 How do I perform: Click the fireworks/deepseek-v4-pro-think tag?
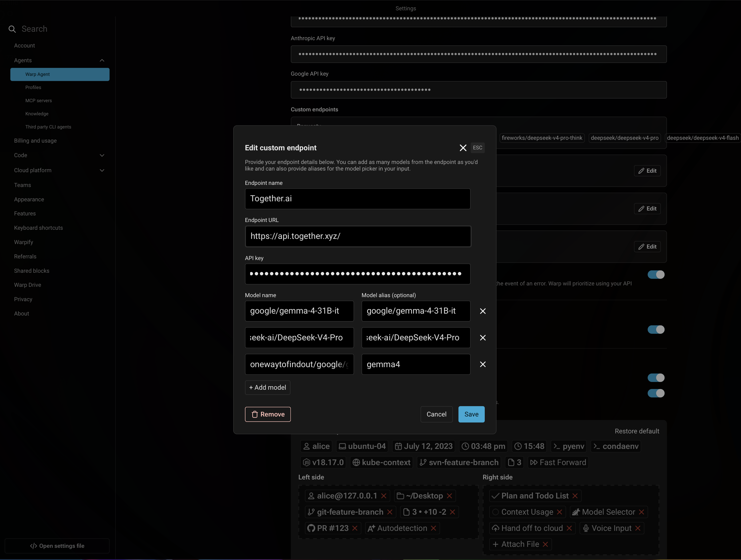tap(542, 138)
